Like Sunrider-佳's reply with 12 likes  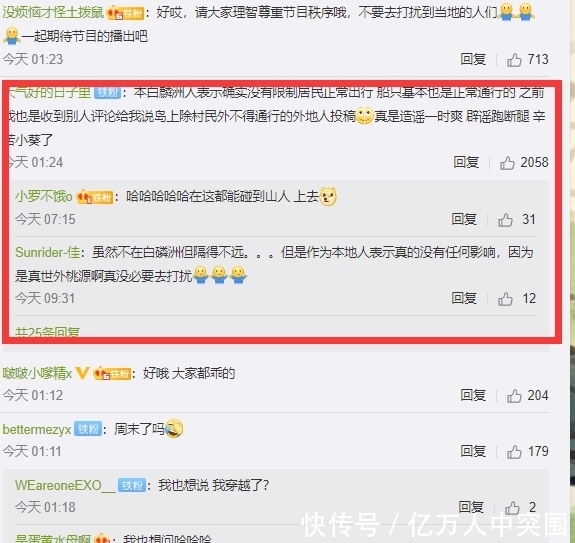pyautogui.click(x=505, y=299)
